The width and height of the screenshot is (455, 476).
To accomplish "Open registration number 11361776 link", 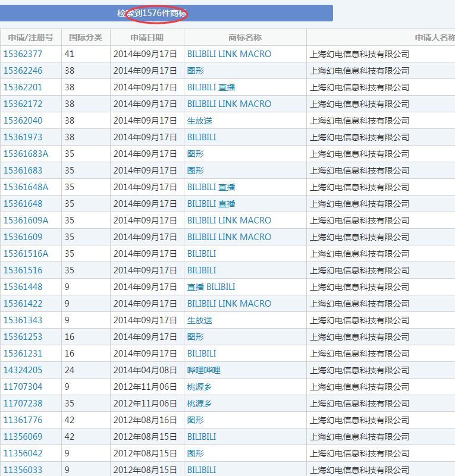I will 23,420.
